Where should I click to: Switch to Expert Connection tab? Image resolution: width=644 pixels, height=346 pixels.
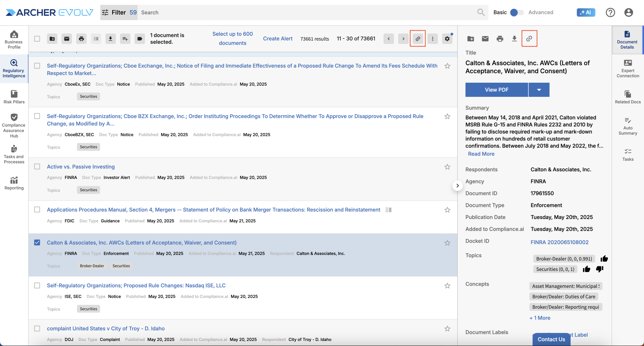point(628,68)
